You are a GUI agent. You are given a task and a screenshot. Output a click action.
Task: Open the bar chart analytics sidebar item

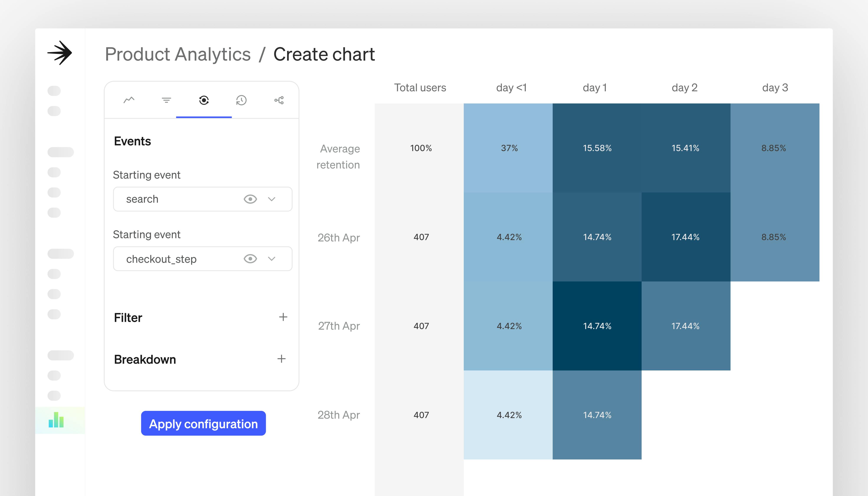[x=56, y=420]
